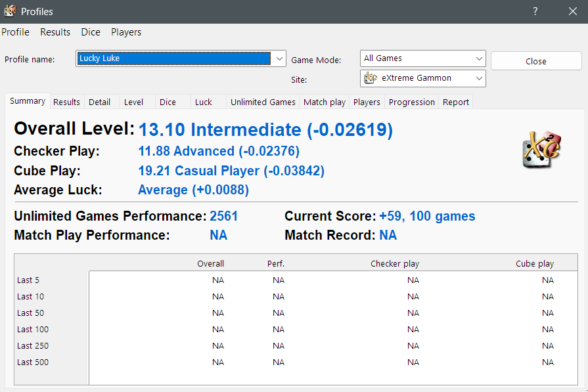Click the +59, 100 games score
588x392 pixels.
click(x=427, y=216)
